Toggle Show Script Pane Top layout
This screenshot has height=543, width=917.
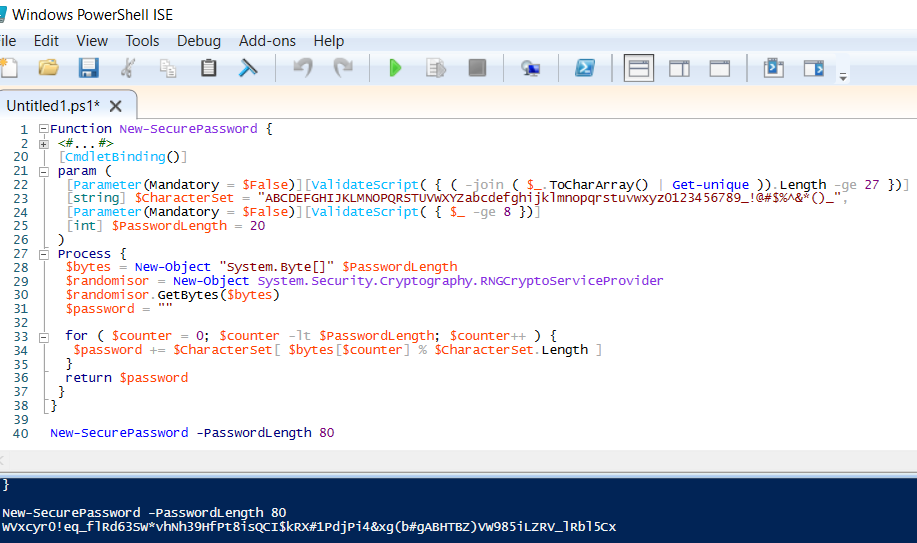point(639,68)
